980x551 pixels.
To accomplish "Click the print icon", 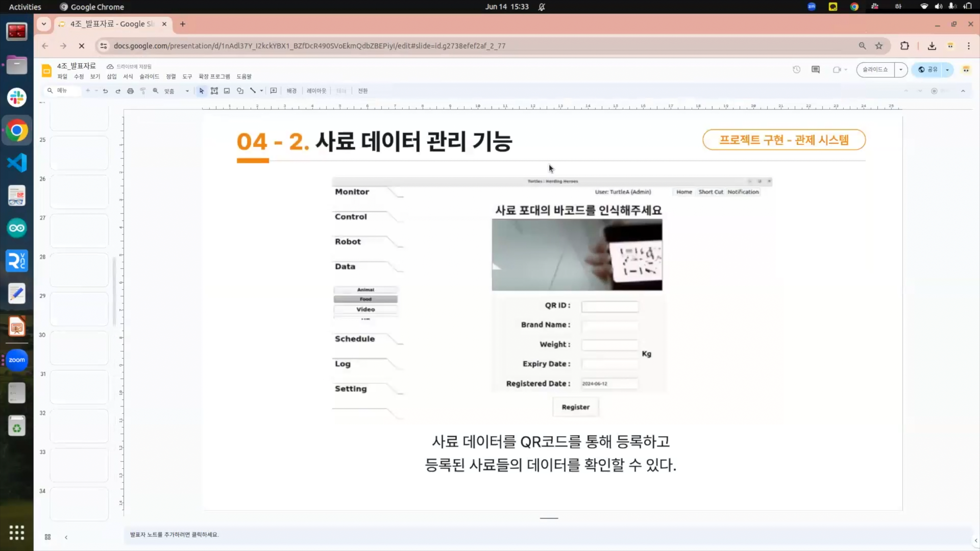I will (130, 91).
